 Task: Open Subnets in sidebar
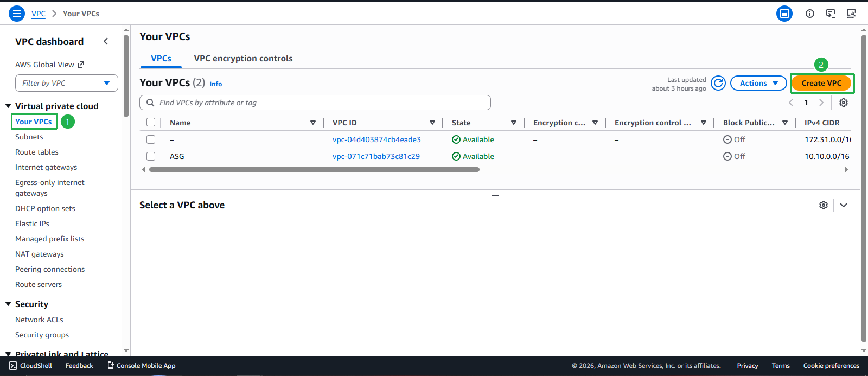click(x=29, y=137)
